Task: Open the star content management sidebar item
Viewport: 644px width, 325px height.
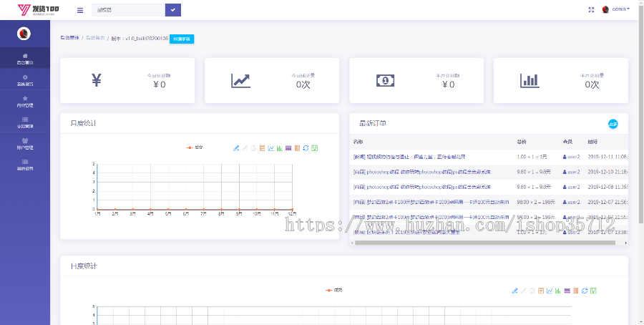Action: pos(25,101)
